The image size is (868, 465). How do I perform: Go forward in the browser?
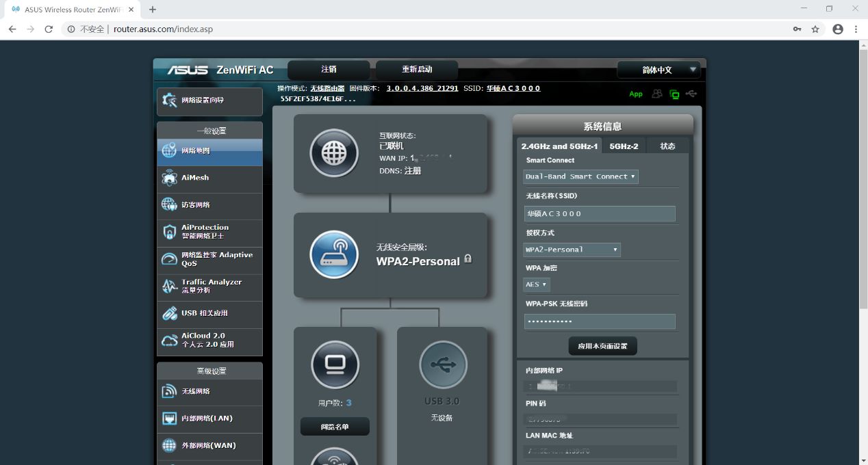coord(31,29)
